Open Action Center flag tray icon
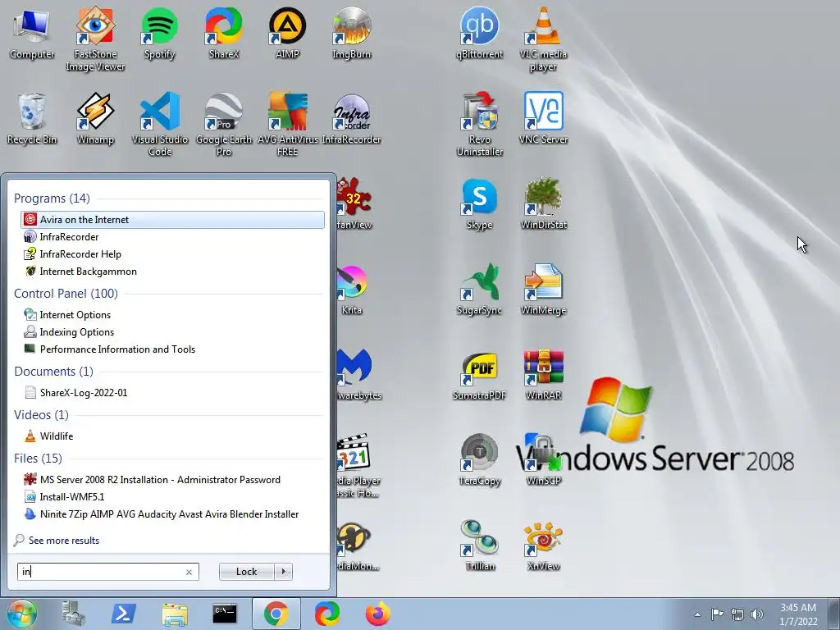Viewport: 840px width, 630px height. (717, 614)
